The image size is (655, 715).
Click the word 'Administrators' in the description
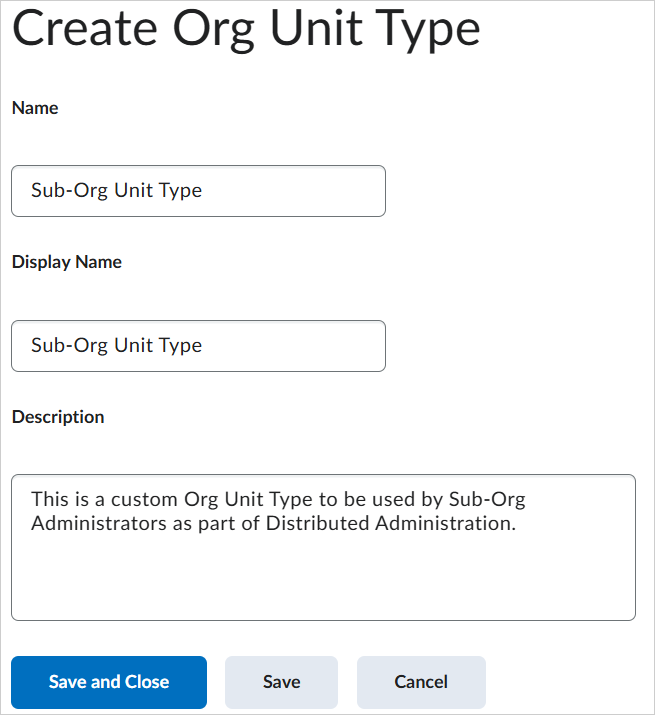92,522
